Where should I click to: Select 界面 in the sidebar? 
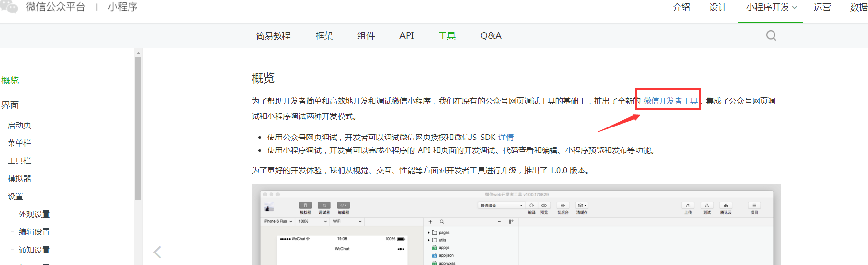[10, 105]
